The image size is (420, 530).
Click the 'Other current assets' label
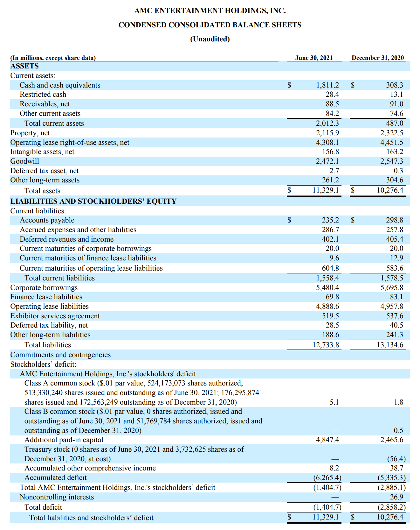(50, 114)
